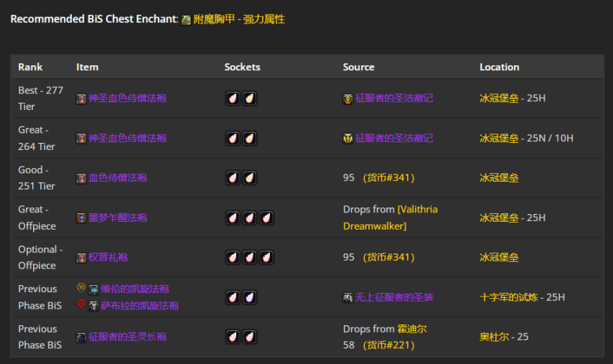Click the item icon next to 血色侍僧法袍 in the 251 Tier row

tap(81, 178)
